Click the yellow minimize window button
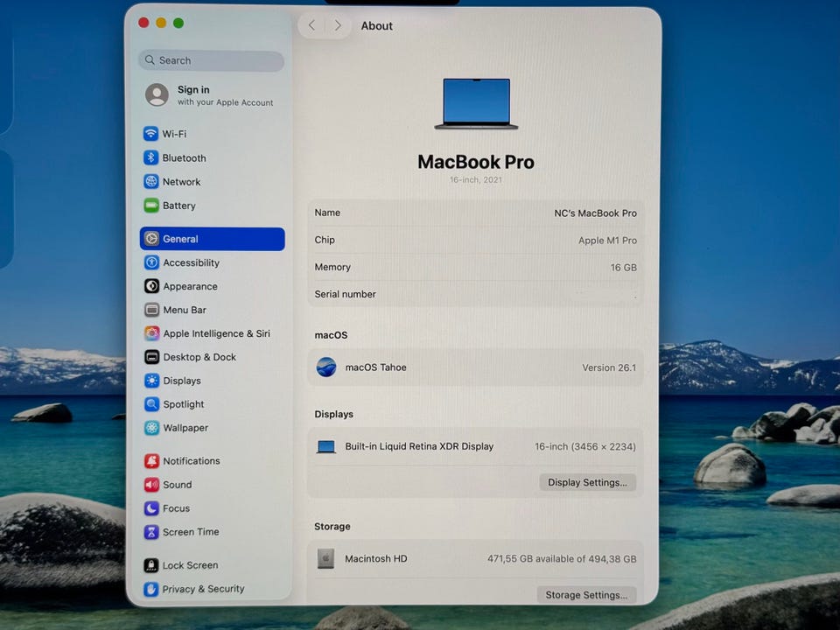The width and height of the screenshot is (840, 630). (161, 23)
